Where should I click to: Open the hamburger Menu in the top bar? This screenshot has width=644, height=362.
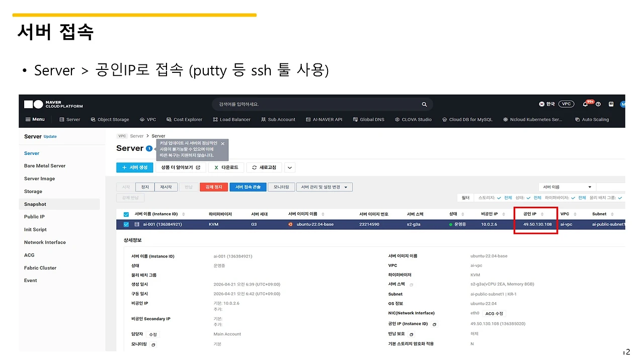pos(34,119)
